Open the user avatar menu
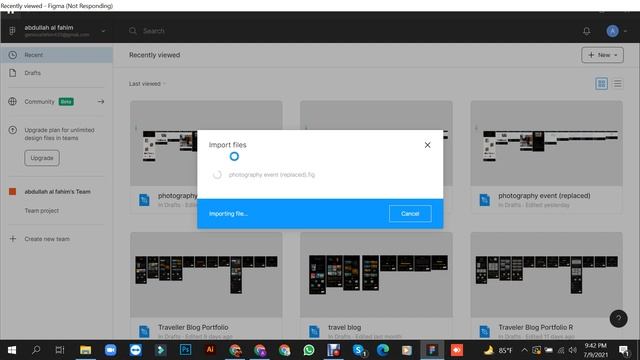This screenshot has height=360, width=640. [612, 31]
